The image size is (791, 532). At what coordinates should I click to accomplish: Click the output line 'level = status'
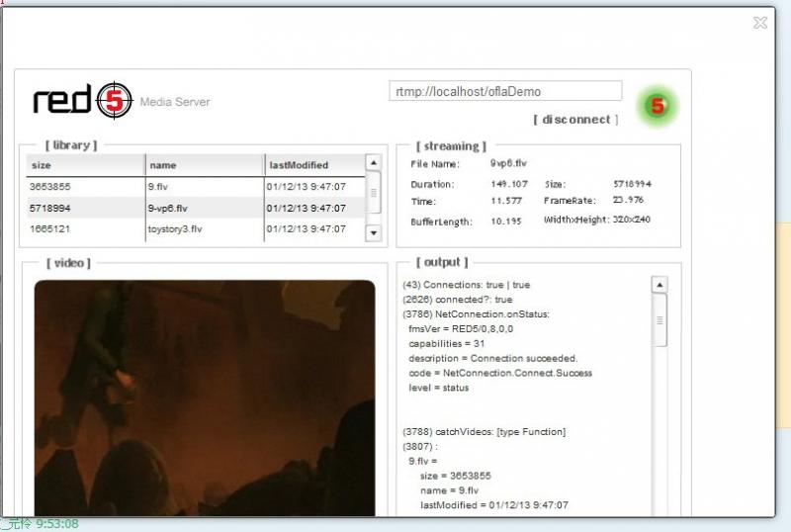click(438, 388)
